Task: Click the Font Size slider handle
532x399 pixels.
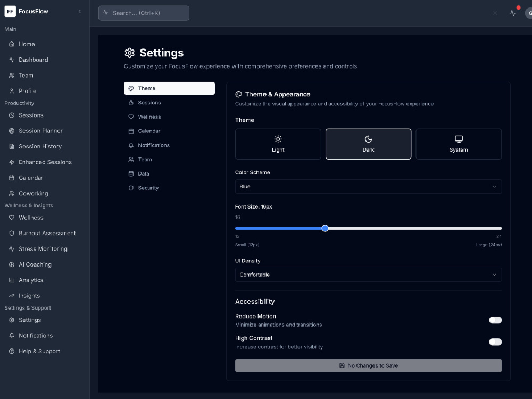Action: pyautogui.click(x=325, y=228)
